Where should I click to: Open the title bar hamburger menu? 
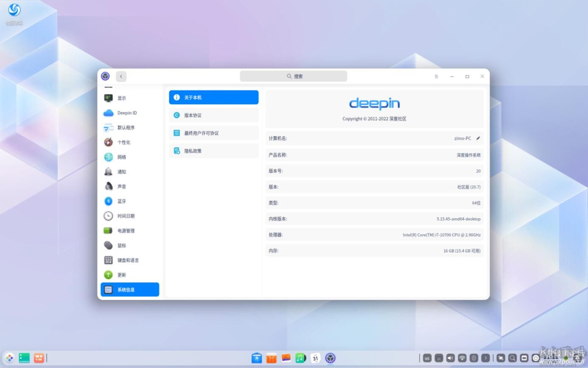click(x=436, y=76)
